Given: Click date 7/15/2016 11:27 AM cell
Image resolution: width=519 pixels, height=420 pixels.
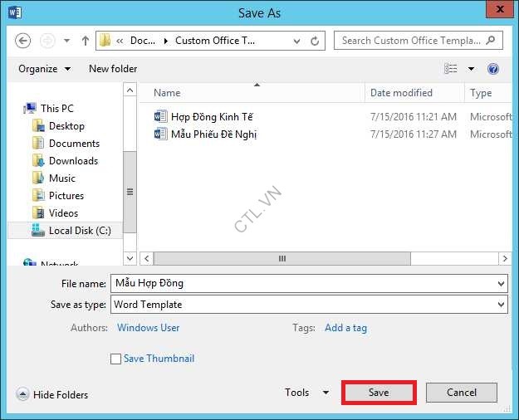Looking at the screenshot, I should pos(413,134).
